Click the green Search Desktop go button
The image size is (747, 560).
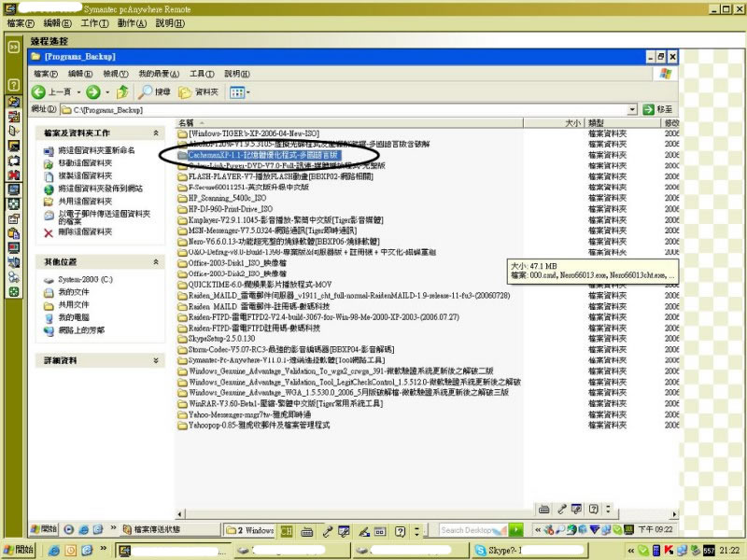pos(516,530)
